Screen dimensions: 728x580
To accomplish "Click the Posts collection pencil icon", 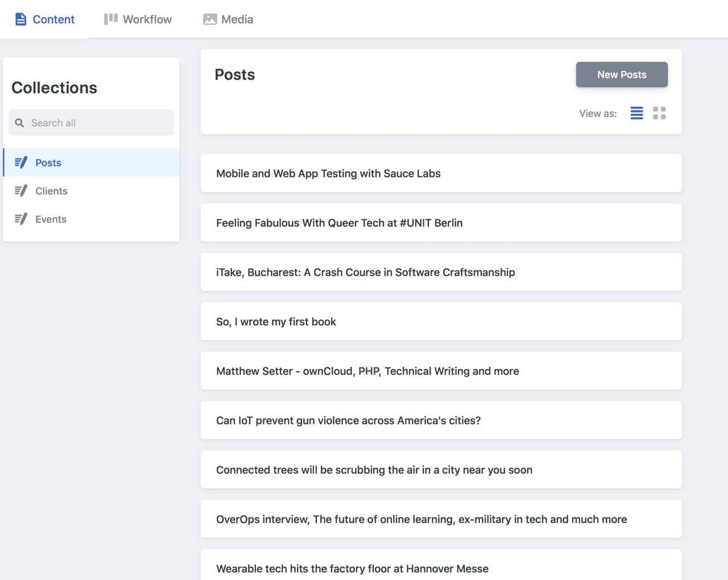I will pos(21,163).
